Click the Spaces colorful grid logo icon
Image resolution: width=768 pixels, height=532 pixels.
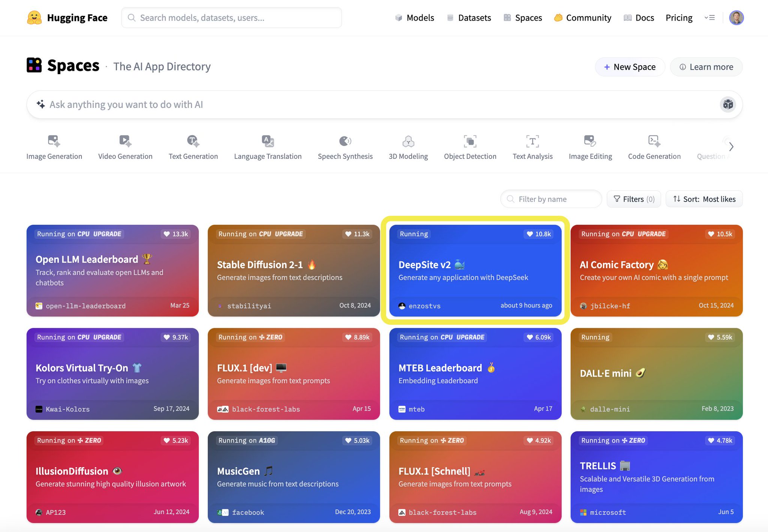34,65
